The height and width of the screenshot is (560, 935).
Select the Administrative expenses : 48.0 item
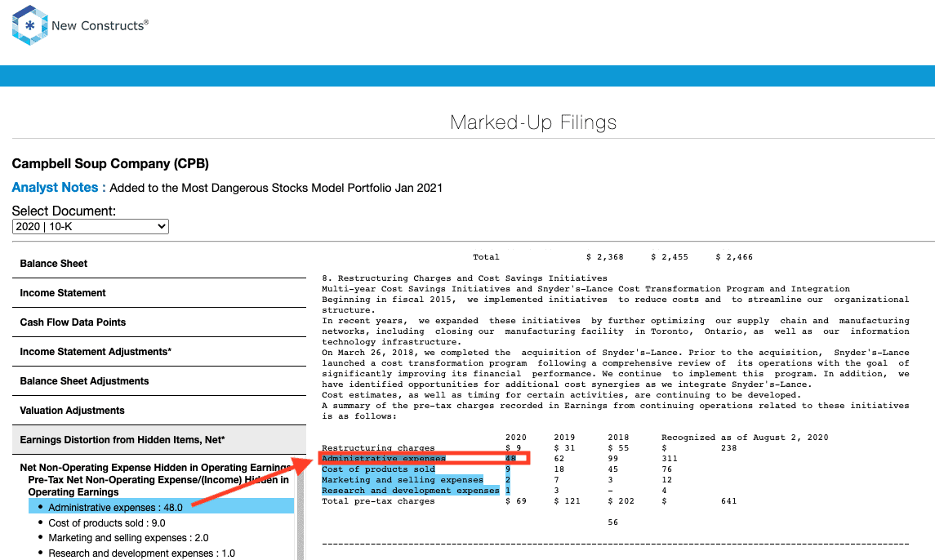pos(161,507)
